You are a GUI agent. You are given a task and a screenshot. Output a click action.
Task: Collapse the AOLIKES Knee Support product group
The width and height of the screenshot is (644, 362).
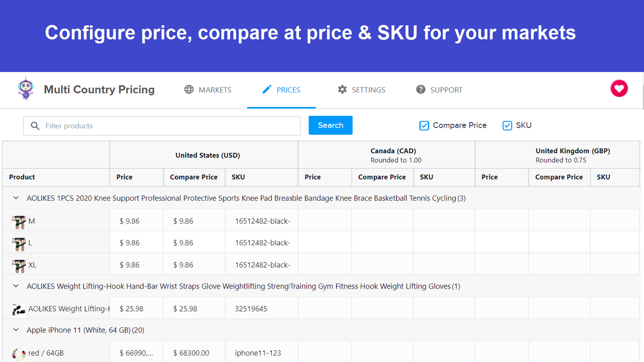click(x=16, y=198)
